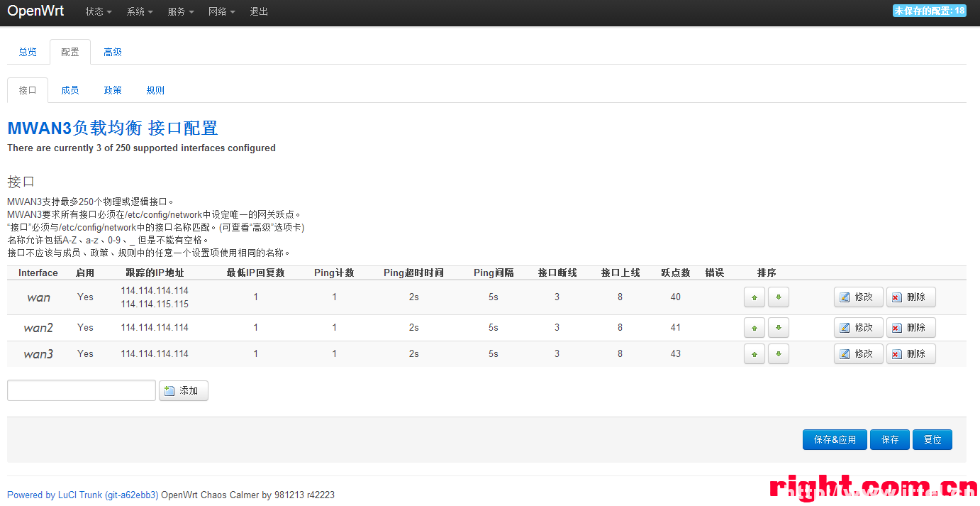The image size is (980, 506).
Task: Select the 规则 rules sub-tab
Action: point(155,90)
